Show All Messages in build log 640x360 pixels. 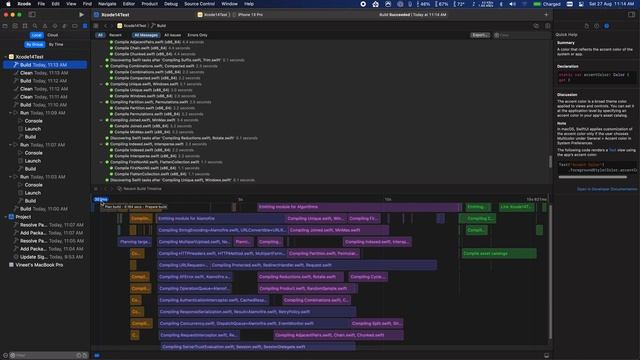point(146,35)
